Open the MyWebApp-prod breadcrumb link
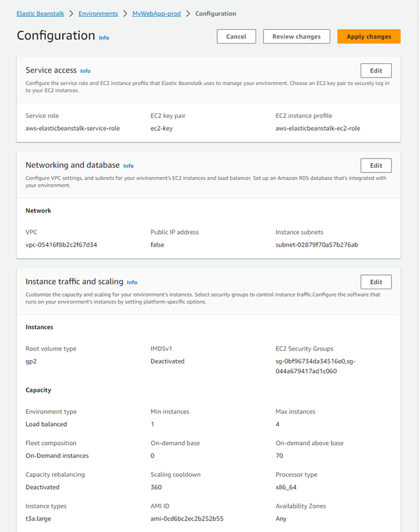 point(156,13)
